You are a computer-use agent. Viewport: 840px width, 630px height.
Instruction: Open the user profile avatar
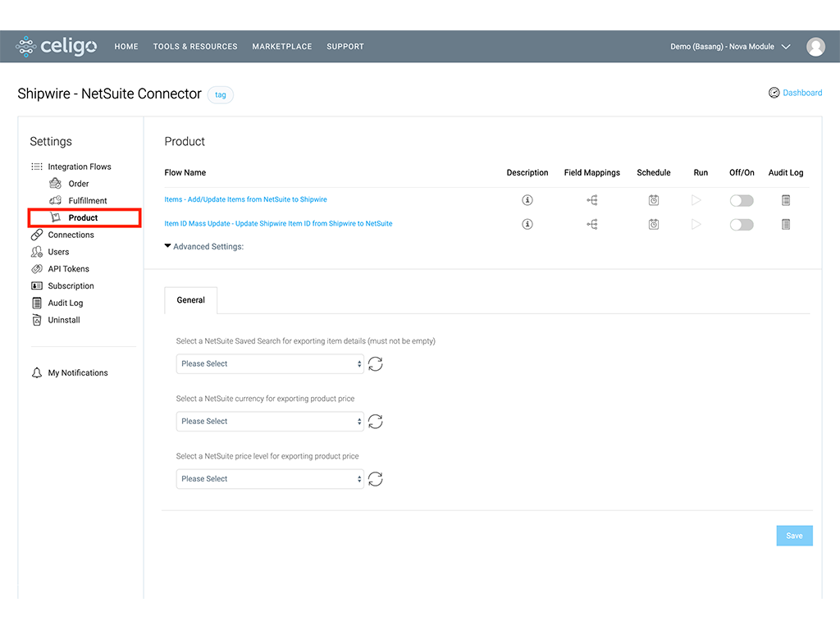815,47
